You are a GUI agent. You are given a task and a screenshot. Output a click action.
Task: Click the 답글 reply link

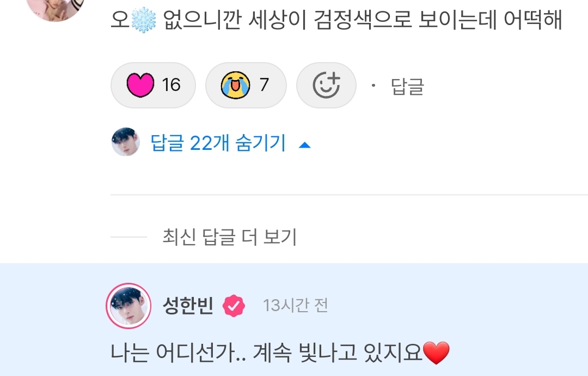tap(407, 86)
